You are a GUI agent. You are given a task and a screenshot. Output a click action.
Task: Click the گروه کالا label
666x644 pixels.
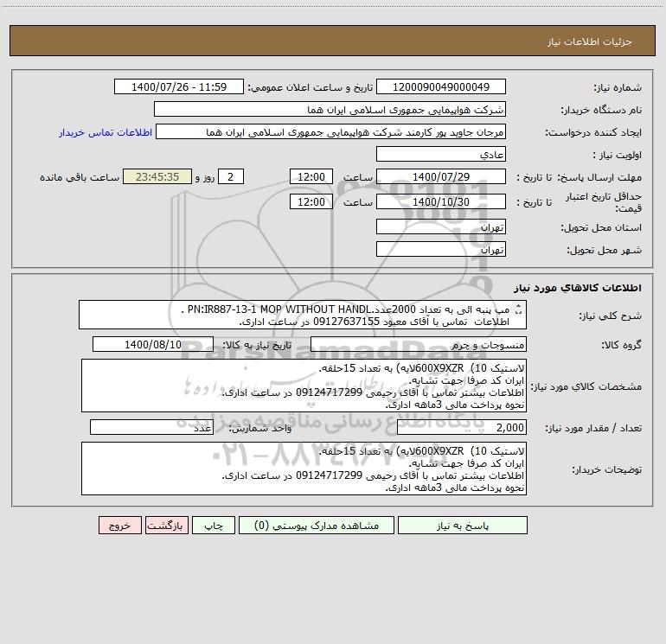[x=621, y=345]
